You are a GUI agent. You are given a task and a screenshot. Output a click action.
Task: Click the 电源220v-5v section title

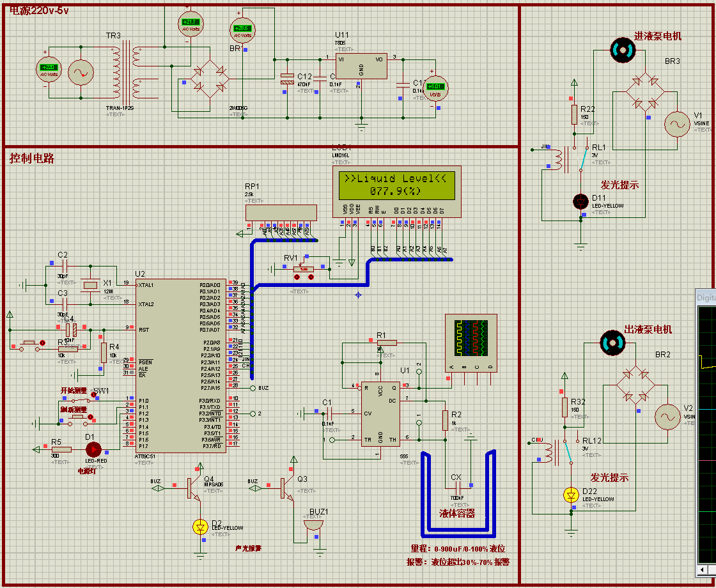pos(39,10)
